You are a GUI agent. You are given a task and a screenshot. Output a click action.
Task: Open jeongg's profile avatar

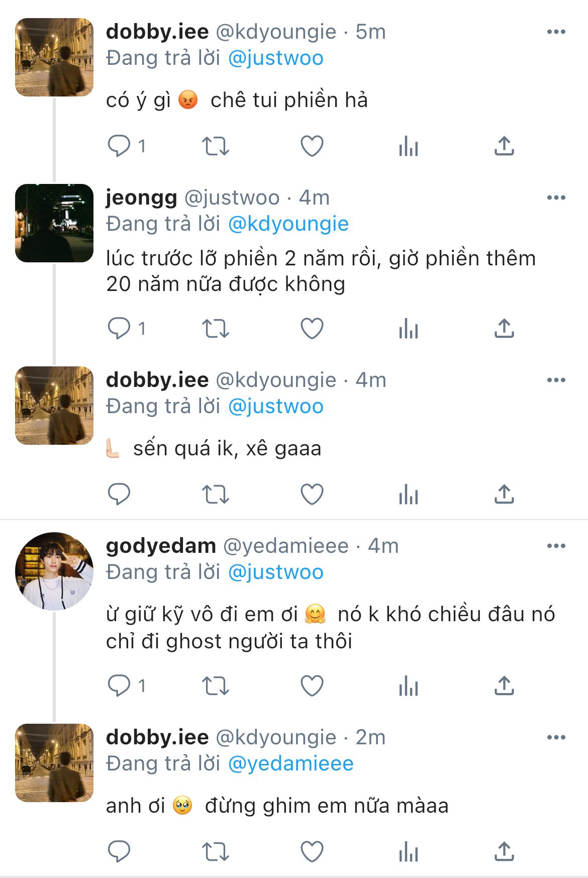54,223
